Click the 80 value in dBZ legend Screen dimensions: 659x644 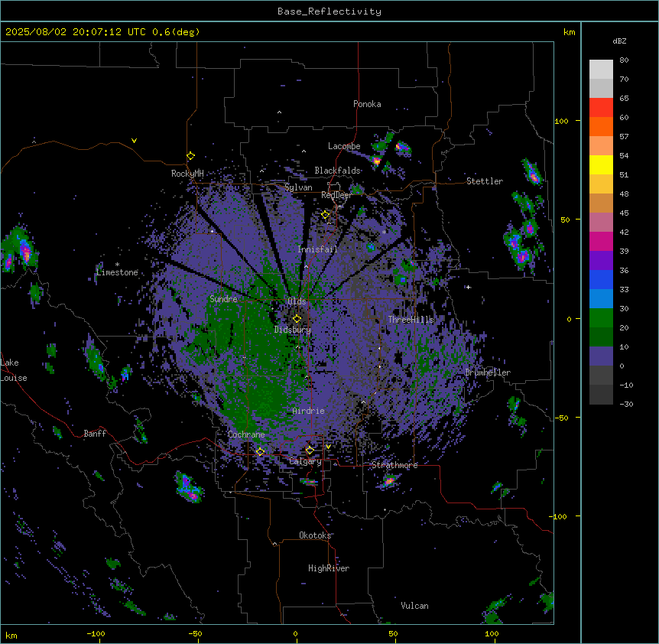(624, 60)
